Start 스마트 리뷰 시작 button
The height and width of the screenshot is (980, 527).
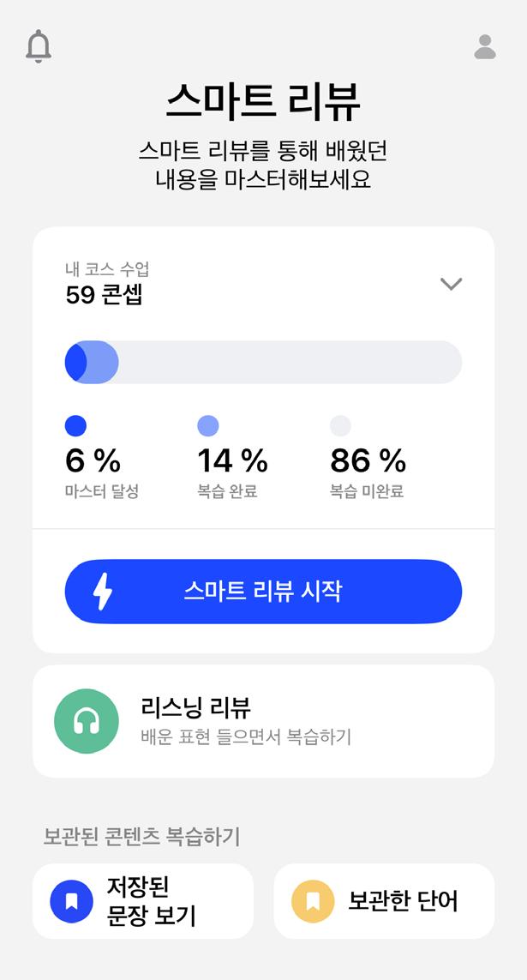click(x=263, y=591)
